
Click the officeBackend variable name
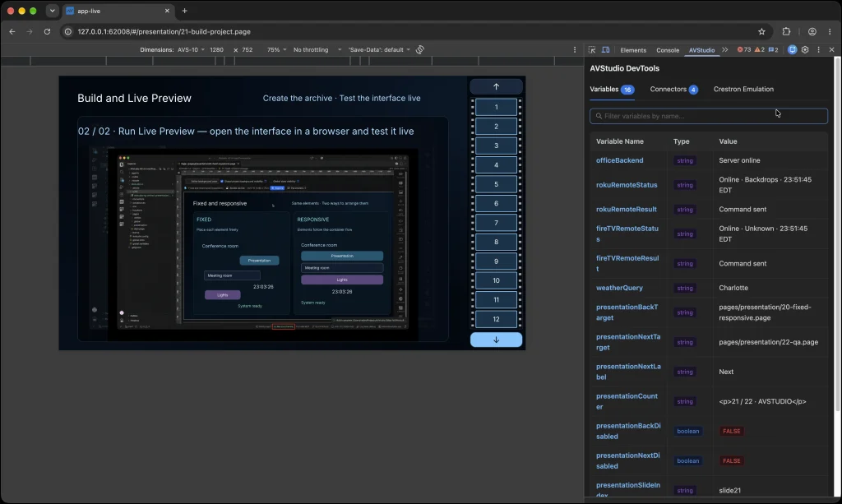coord(619,160)
